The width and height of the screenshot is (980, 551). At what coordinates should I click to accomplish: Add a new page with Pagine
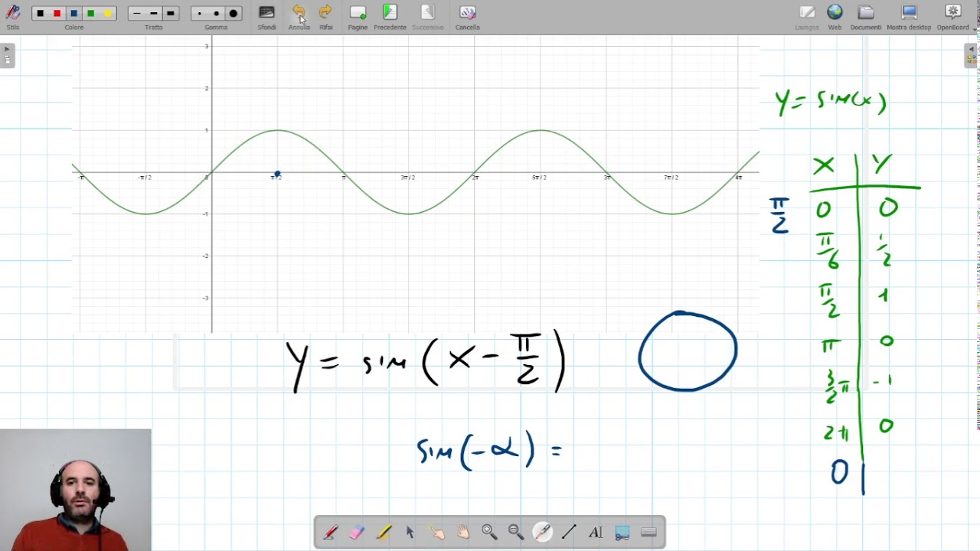[x=358, y=17]
